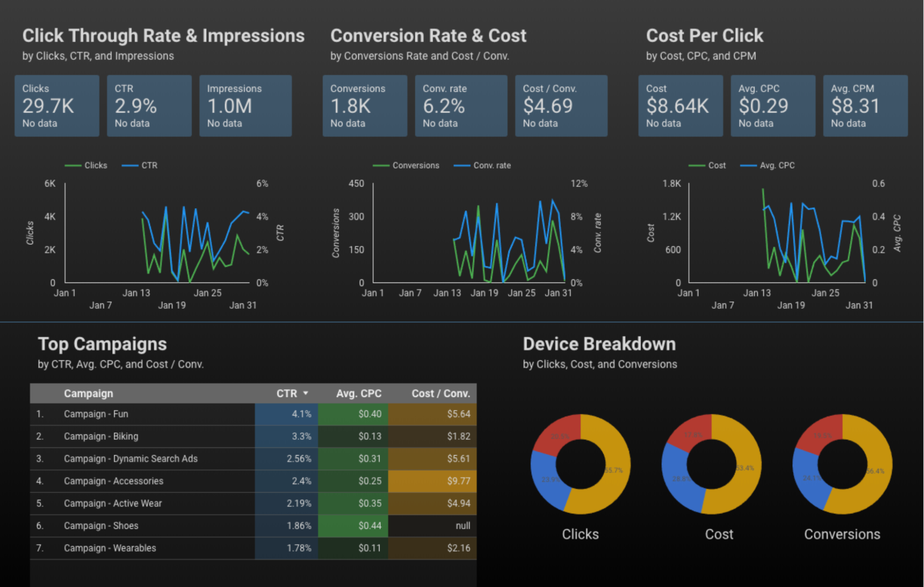The image size is (924, 587).
Task: Sort by Cost / Conv. column header
Action: point(441,394)
